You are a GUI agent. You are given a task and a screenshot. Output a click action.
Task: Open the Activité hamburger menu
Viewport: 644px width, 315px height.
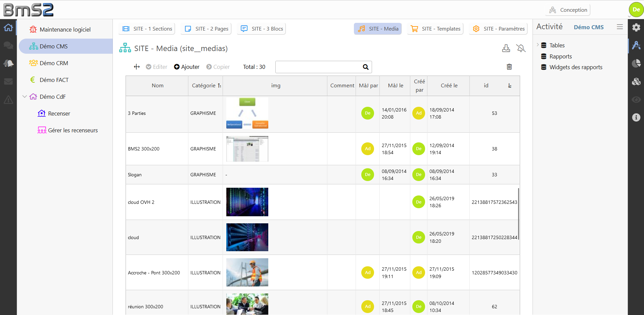(620, 27)
